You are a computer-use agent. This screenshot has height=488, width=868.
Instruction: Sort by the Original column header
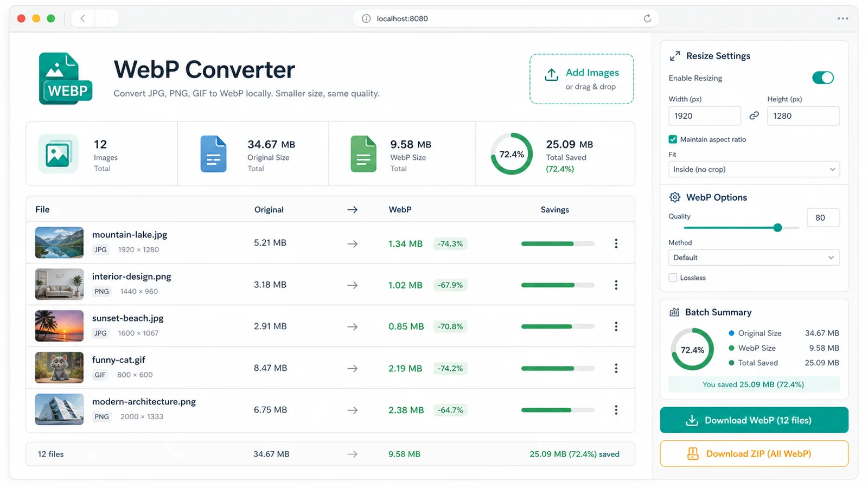tap(269, 210)
